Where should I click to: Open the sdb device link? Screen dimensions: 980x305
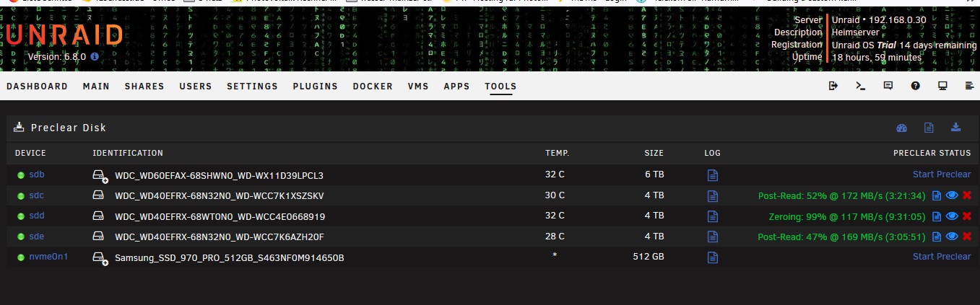pyautogui.click(x=37, y=174)
